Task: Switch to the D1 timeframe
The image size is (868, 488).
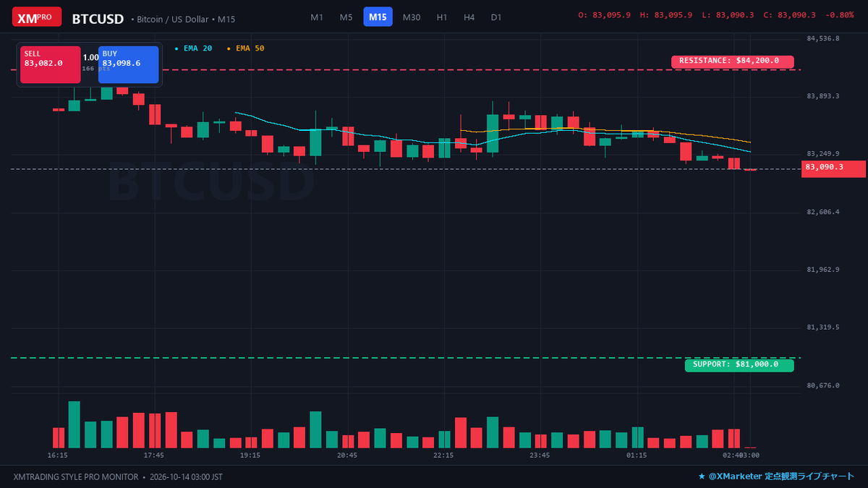Action: tap(496, 17)
